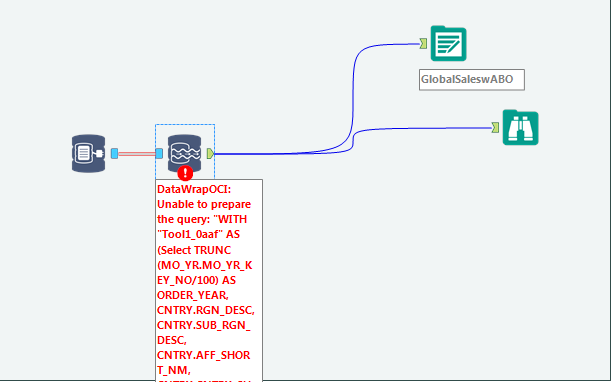
Task: Select the GlobalSaleswABO annotation label
Action: tap(472, 80)
